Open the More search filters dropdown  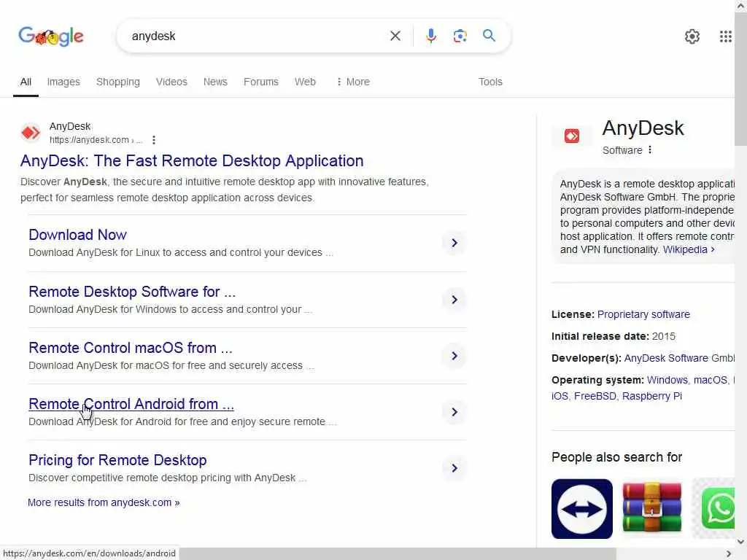352,82
